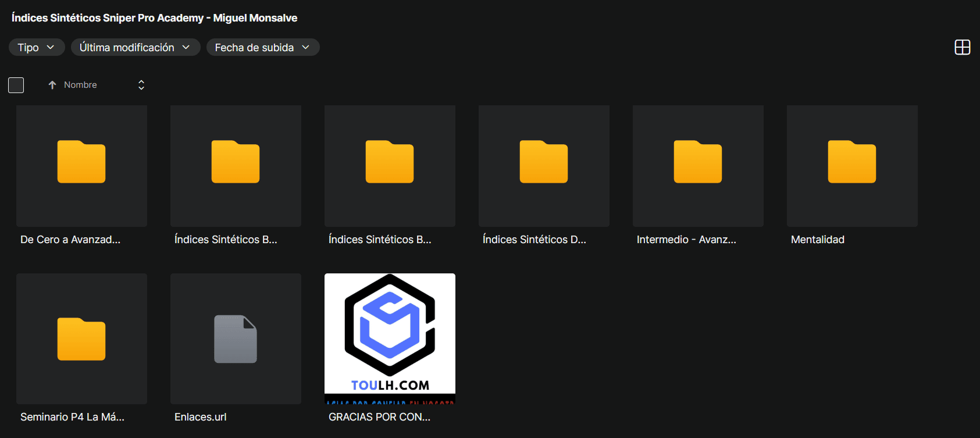The image size is (980, 438).
Task: Click the Mentalidad folder name
Action: click(x=817, y=240)
